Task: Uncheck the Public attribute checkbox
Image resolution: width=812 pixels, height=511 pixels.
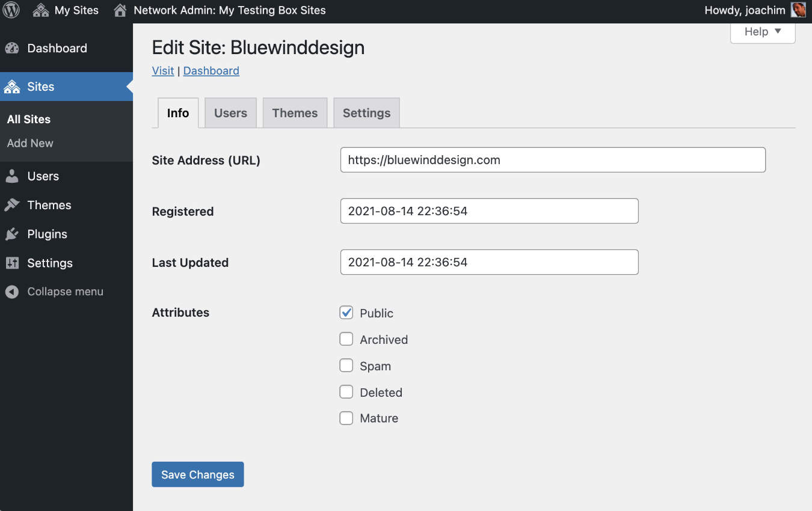Action: pos(346,313)
